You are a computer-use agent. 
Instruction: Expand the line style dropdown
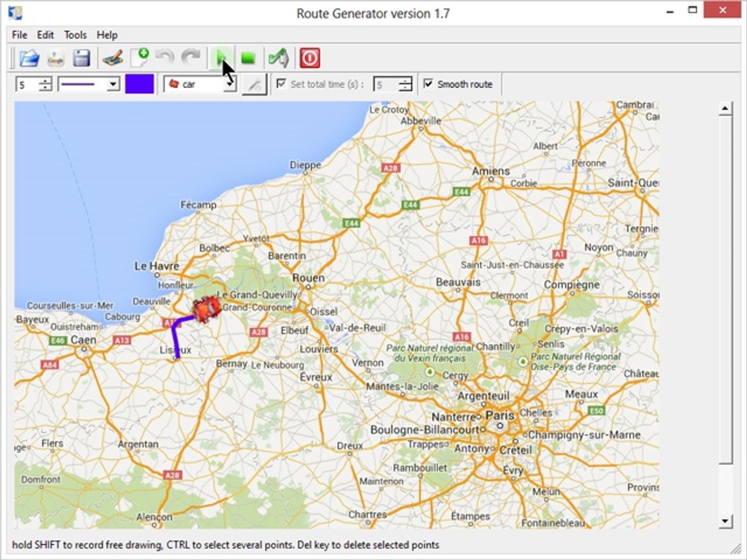click(x=113, y=85)
